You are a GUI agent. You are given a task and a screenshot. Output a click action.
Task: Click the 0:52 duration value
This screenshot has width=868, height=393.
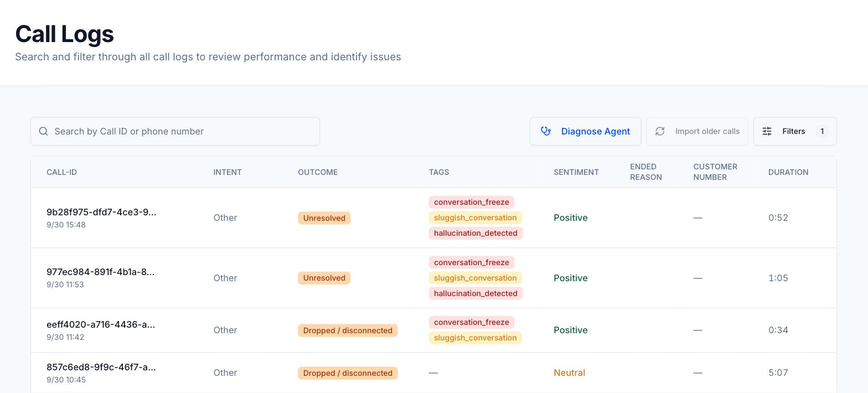(x=778, y=218)
